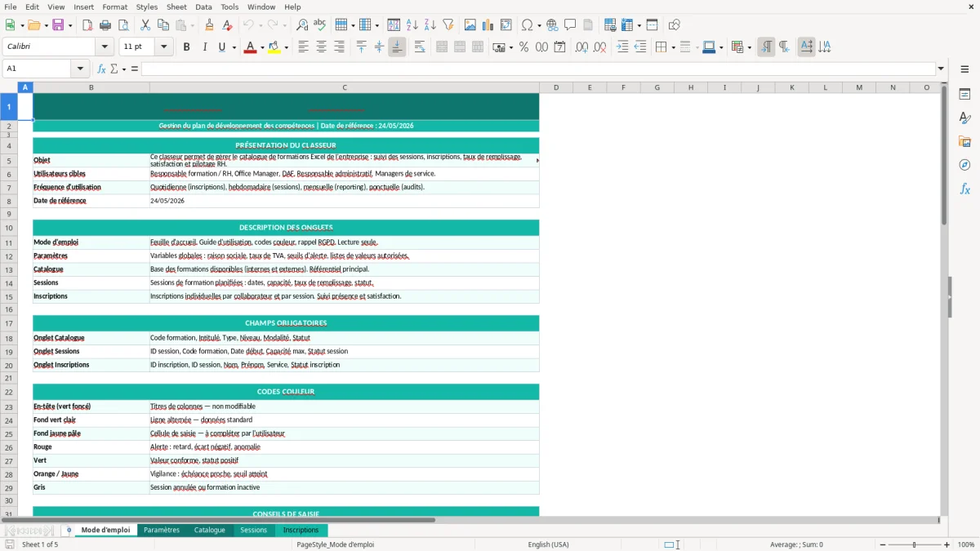This screenshot has width=980, height=551.
Task: Print the spreadsheet using the printer icon
Action: (x=105, y=25)
